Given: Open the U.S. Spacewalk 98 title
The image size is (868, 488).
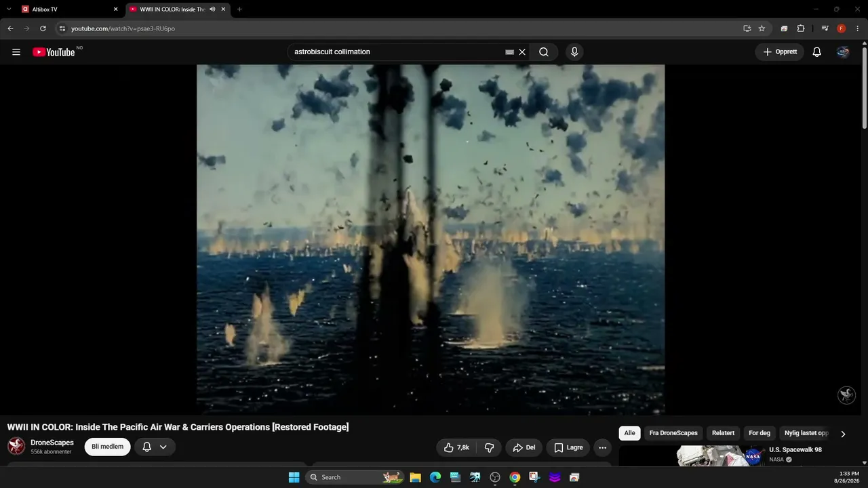Looking at the screenshot, I should point(795,449).
